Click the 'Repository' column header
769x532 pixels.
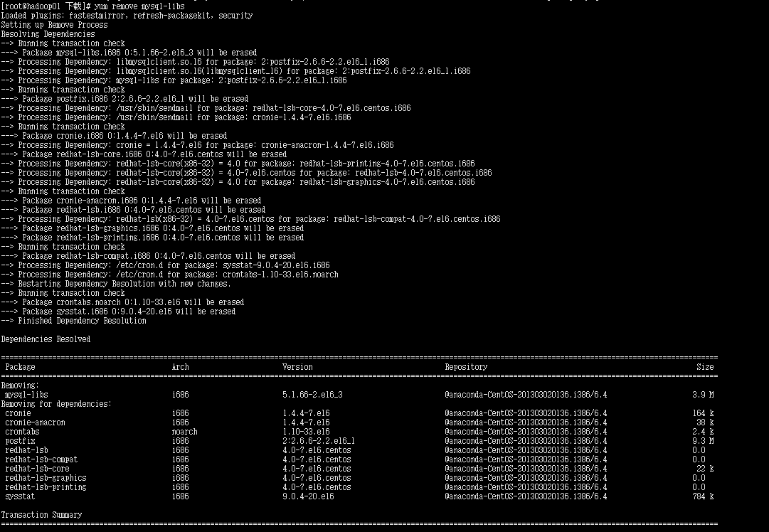pos(466,367)
